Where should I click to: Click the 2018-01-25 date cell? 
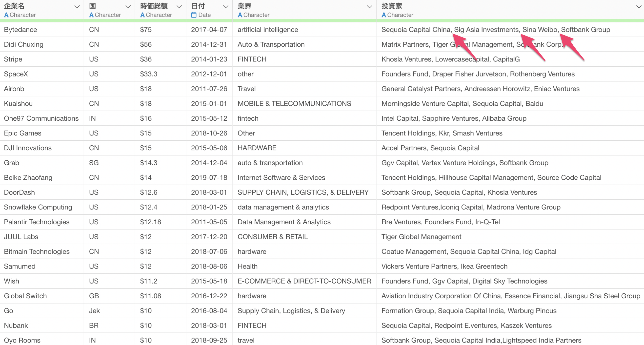209,207
